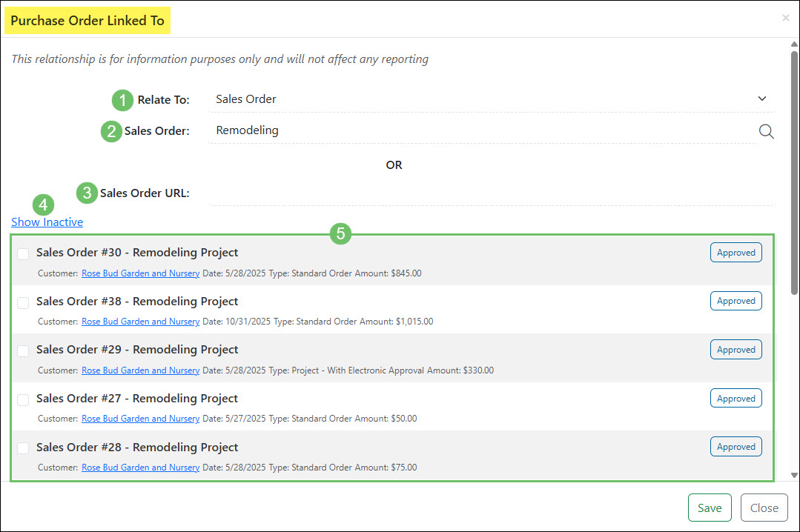Viewport: 800px width, 532px height.
Task: Click the Close button
Action: (x=764, y=508)
